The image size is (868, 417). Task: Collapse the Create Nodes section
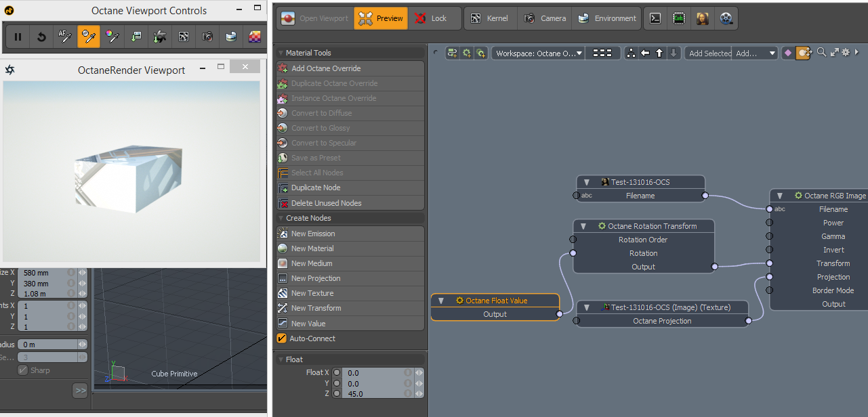[x=281, y=218]
